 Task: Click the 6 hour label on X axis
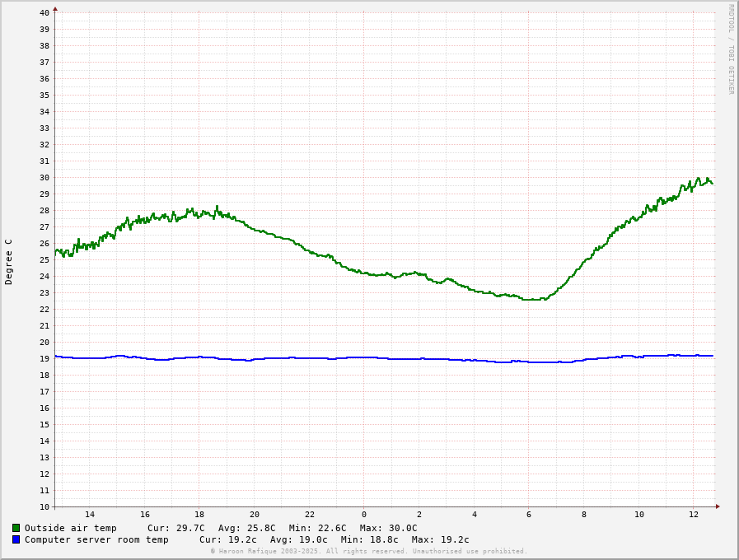[x=529, y=515]
